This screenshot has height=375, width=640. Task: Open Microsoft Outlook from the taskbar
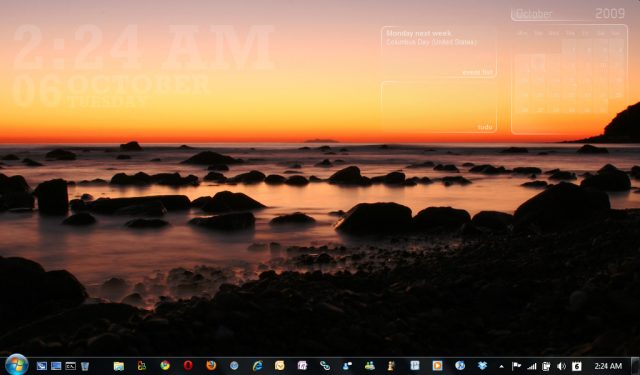(x=280, y=366)
